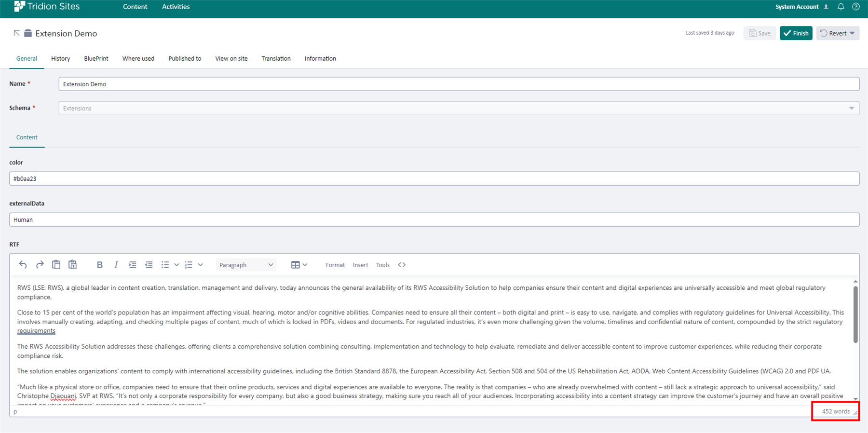Toggle italic formatting
Viewport: 868px width, 433px height.
(116, 265)
